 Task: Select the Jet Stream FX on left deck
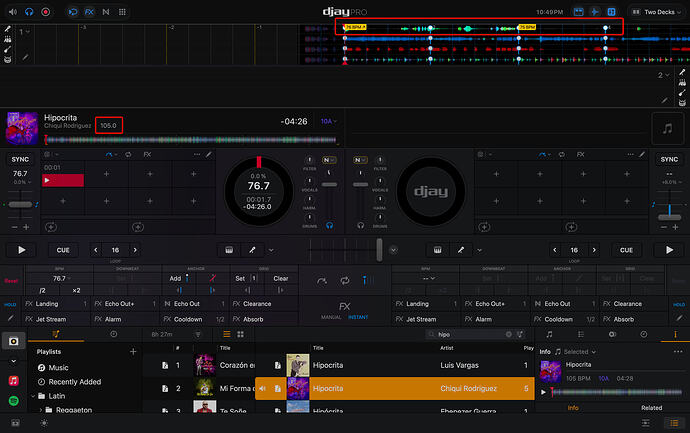(56, 319)
